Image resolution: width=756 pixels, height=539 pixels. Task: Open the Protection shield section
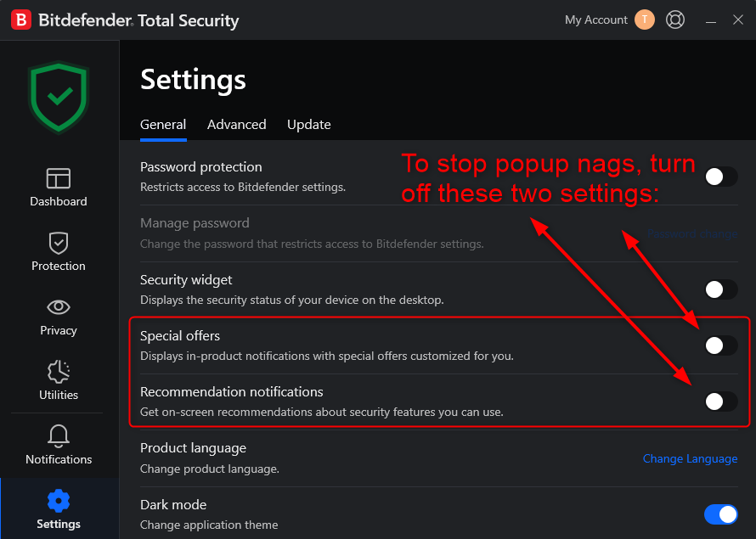[59, 252]
